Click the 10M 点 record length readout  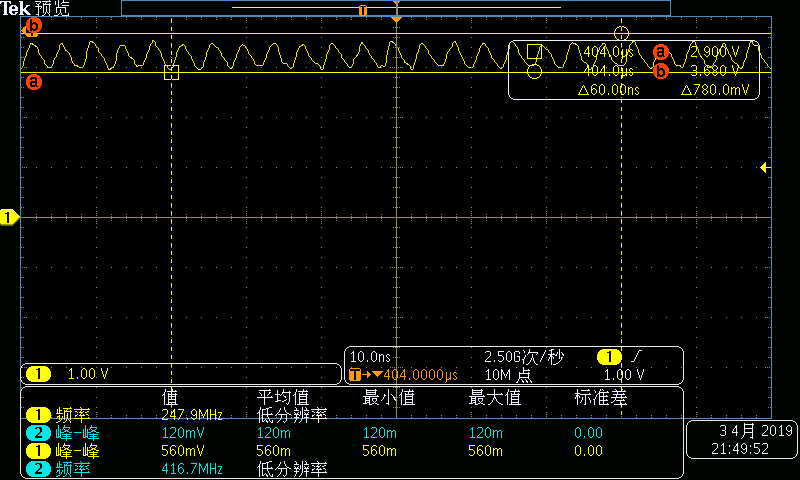508,375
